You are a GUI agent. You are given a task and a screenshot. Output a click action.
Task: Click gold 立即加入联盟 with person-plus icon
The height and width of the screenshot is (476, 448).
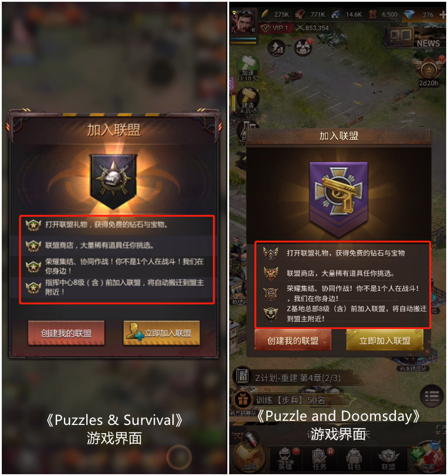162,333
